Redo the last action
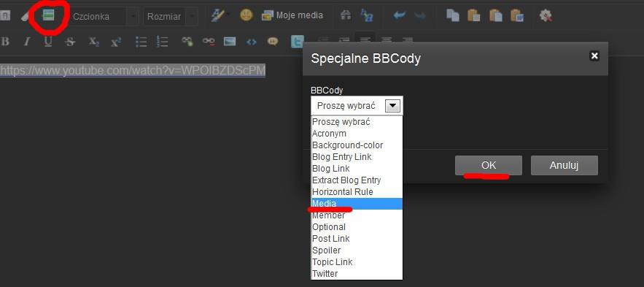Image resolution: width=644 pixels, height=287 pixels. point(420,15)
